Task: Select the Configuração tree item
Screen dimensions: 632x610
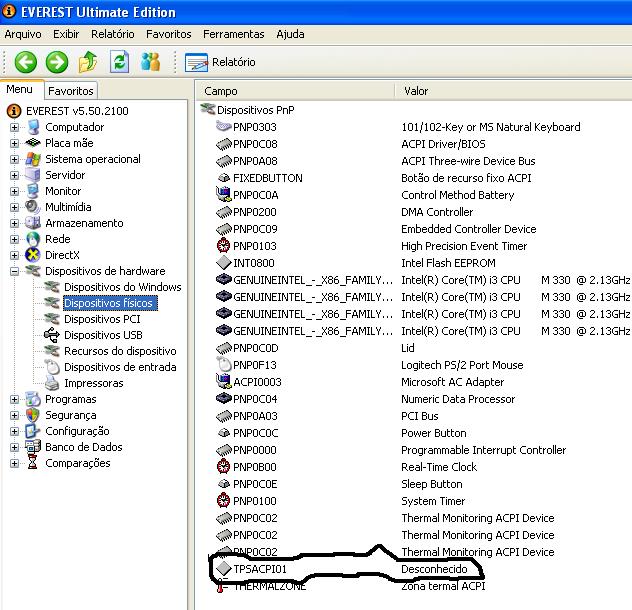Action: click(77, 431)
